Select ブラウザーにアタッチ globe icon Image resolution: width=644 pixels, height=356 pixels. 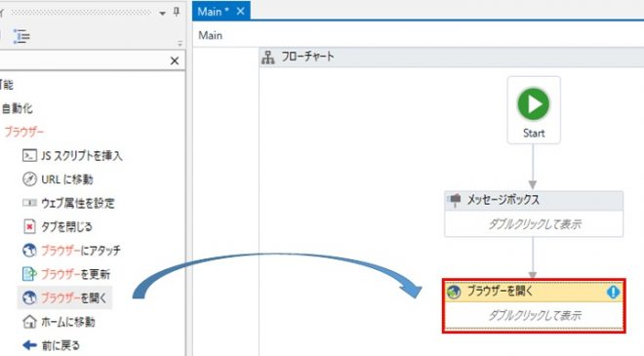pos(29,250)
